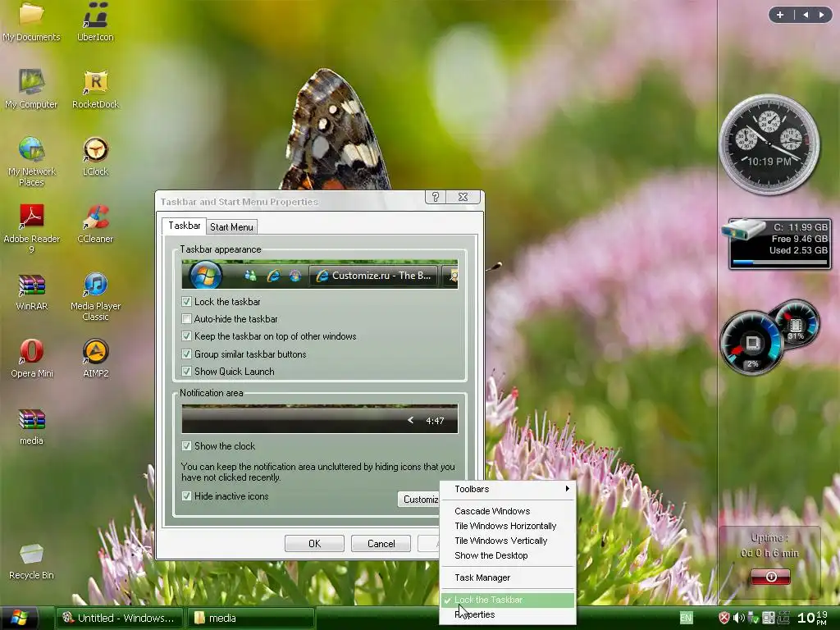Click the red security shield tray icon
This screenshot has height=630, width=840.
(724, 618)
